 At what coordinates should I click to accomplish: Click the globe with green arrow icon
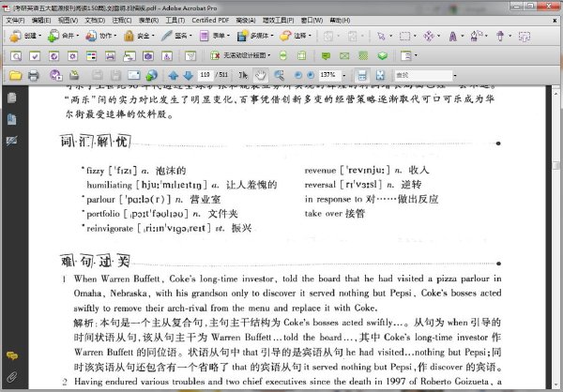pos(151,75)
